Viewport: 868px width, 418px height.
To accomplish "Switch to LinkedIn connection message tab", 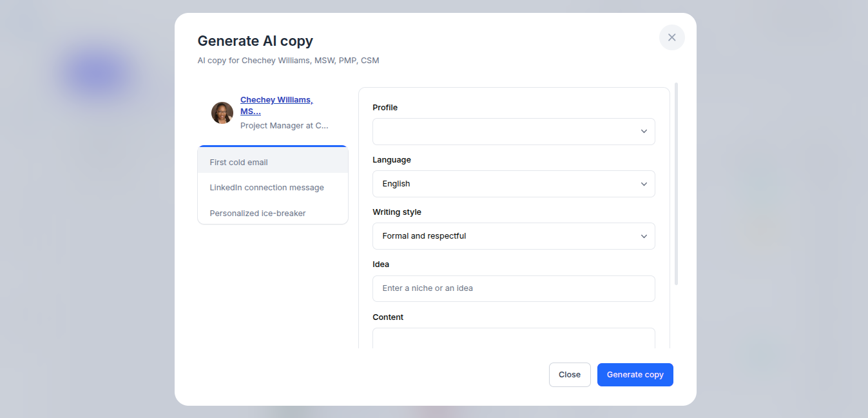I will pos(273,188).
